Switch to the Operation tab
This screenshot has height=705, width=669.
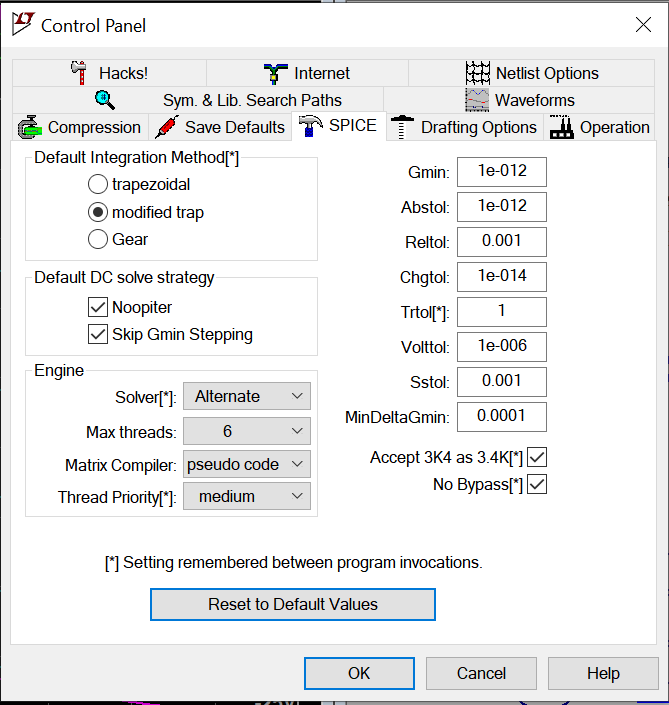pos(599,127)
